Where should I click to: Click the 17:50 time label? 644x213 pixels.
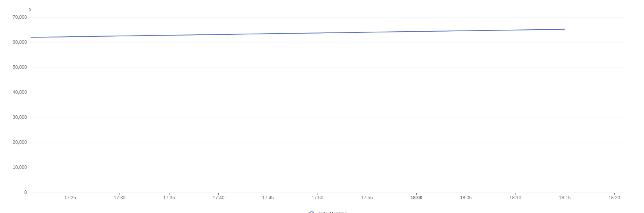pos(318,198)
